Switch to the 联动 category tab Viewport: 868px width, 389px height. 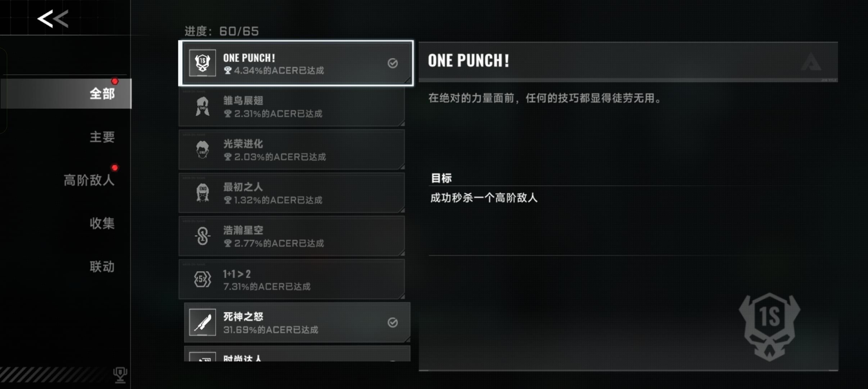[x=102, y=267]
